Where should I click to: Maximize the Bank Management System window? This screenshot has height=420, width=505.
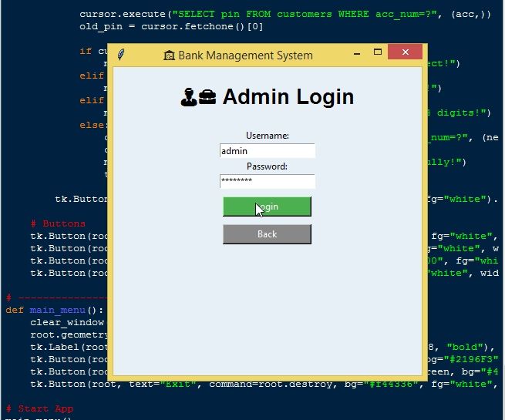[x=378, y=55]
